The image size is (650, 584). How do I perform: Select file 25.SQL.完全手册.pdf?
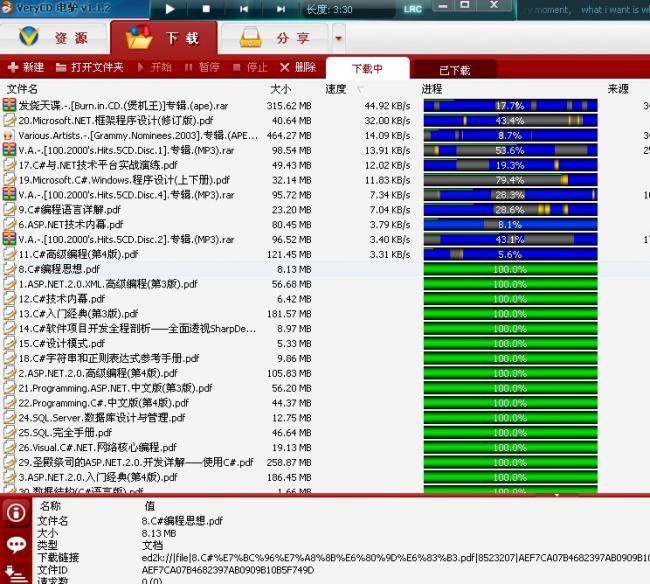[x=65, y=433]
